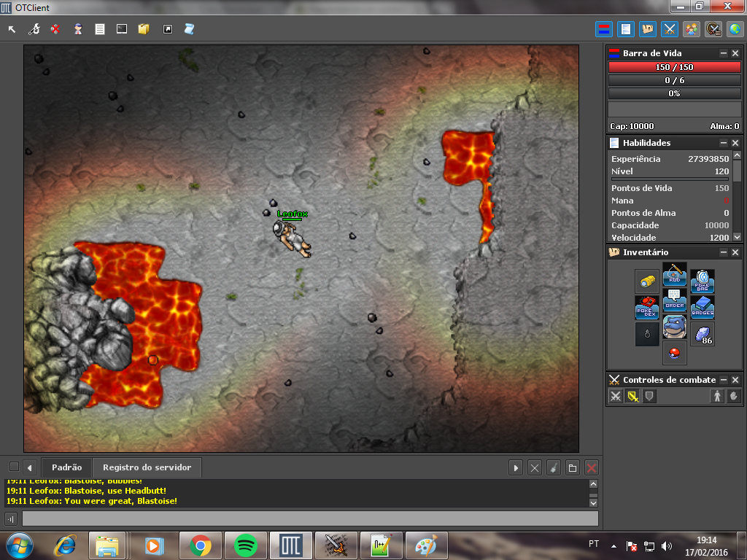This screenshot has height=560, width=747.
Task: Minimize the Barra de Vida panel
Action: click(x=724, y=53)
